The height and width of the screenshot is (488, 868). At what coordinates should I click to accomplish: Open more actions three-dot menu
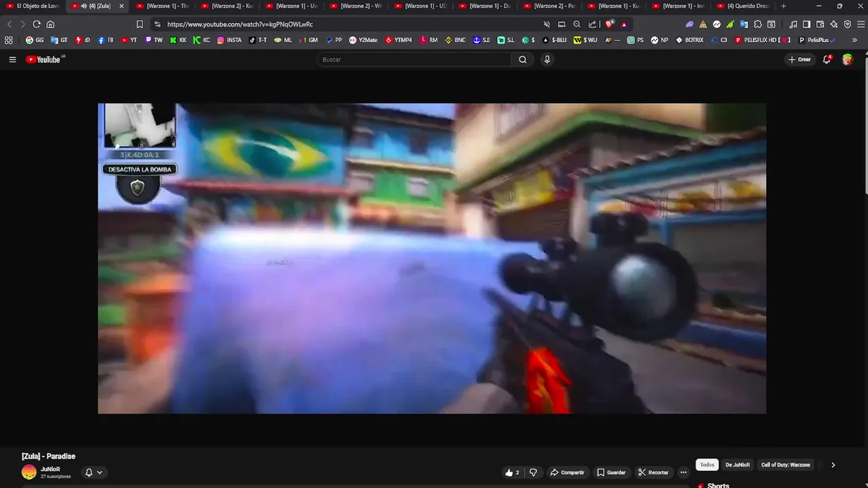coord(684,472)
